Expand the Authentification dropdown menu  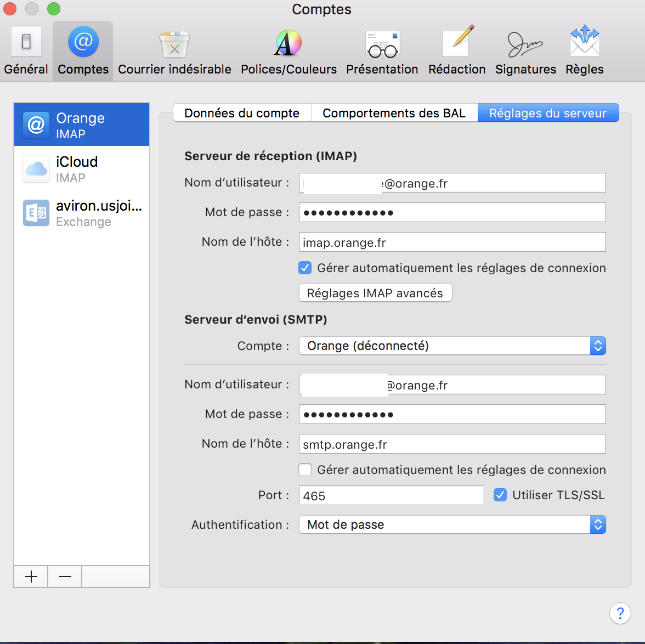click(452, 525)
